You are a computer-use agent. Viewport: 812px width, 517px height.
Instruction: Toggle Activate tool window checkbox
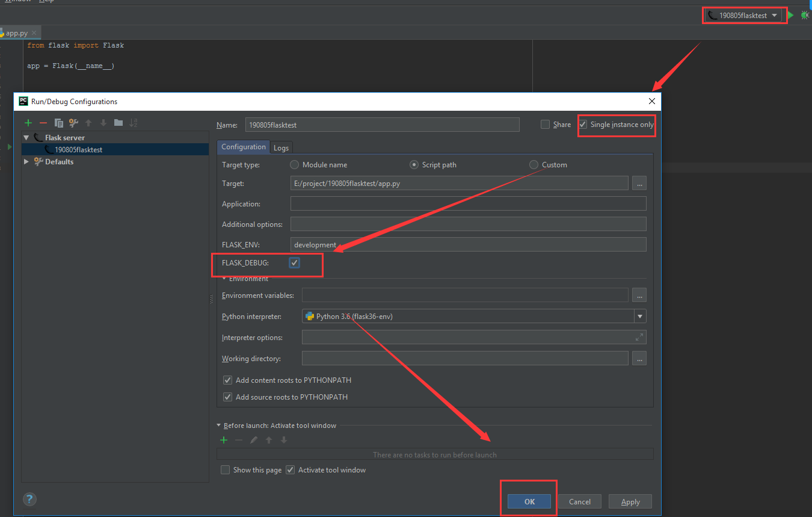click(291, 470)
